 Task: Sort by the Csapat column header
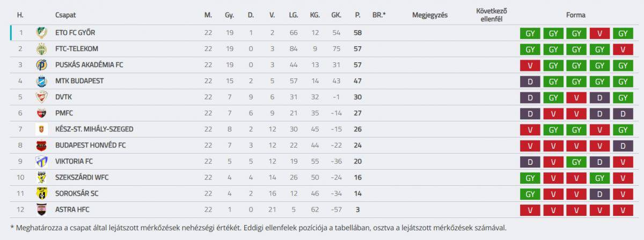click(65, 15)
